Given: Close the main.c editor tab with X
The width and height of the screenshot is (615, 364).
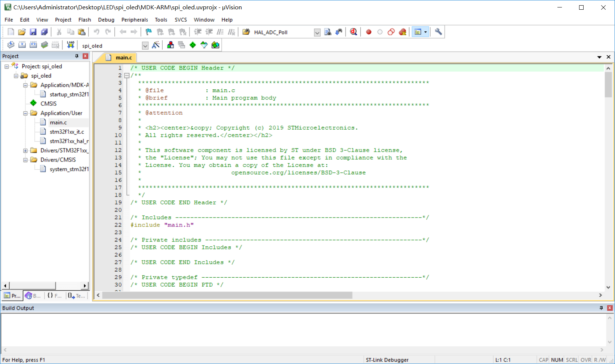Looking at the screenshot, I should (x=609, y=57).
